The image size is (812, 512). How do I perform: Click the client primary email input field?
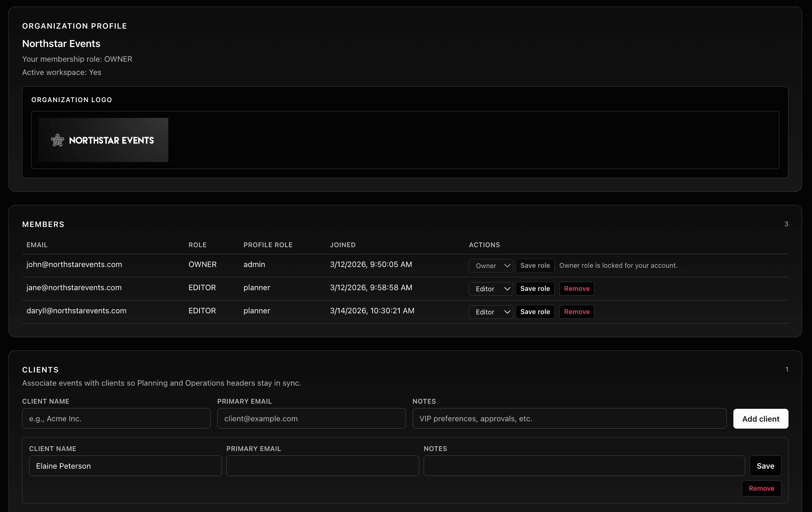pyautogui.click(x=311, y=418)
